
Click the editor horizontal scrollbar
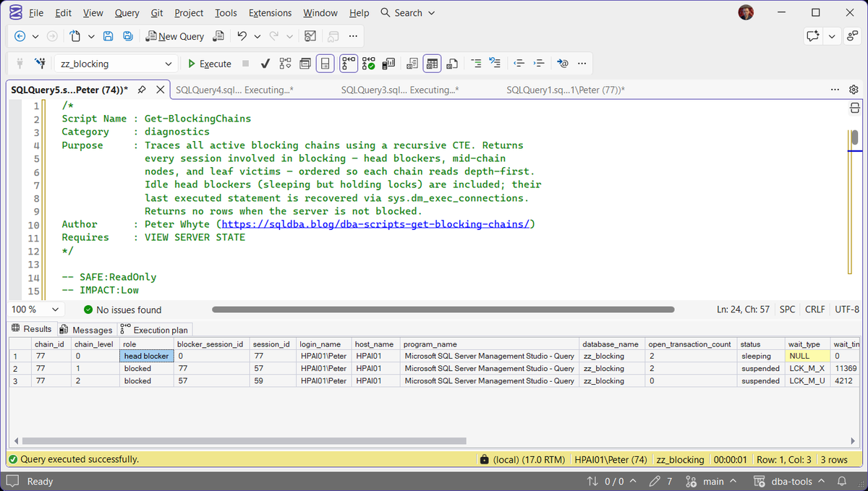pos(443,309)
